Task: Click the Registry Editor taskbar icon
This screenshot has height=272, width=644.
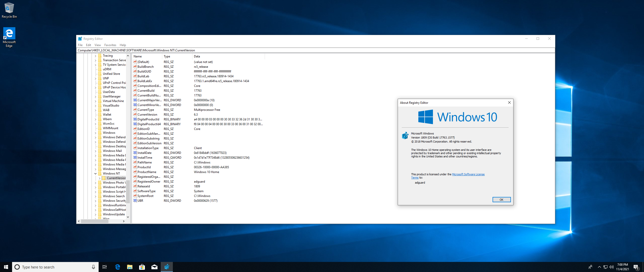Action: (x=167, y=267)
